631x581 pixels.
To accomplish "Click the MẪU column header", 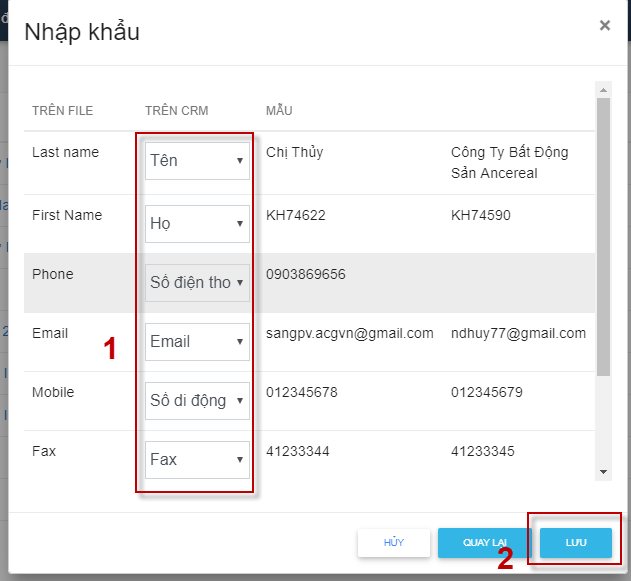I will [x=279, y=110].
